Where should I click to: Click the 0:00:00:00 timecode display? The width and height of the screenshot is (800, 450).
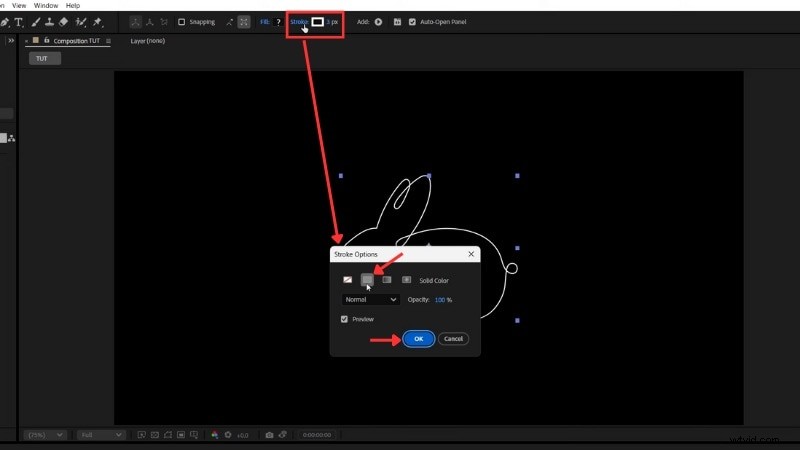pyautogui.click(x=317, y=435)
